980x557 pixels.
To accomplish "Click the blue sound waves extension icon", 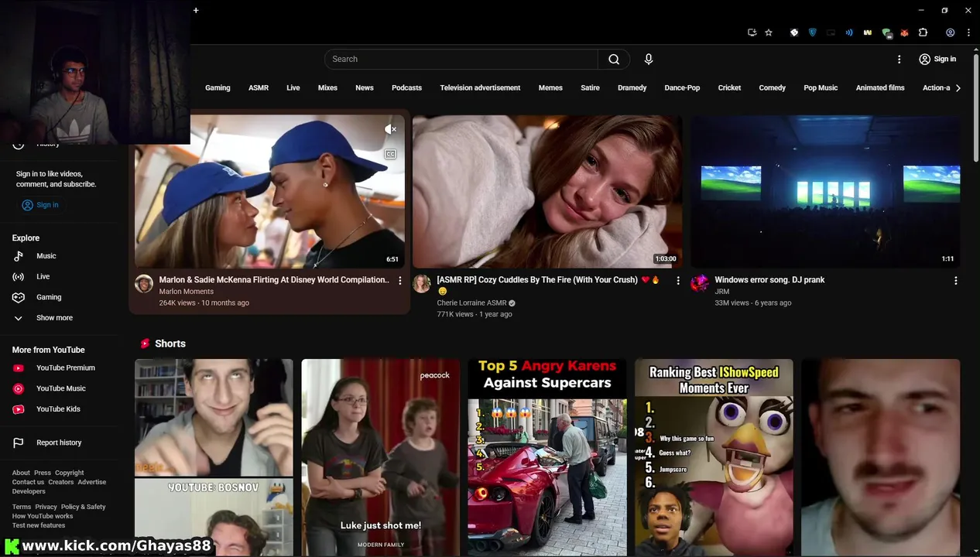I will pyautogui.click(x=849, y=32).
